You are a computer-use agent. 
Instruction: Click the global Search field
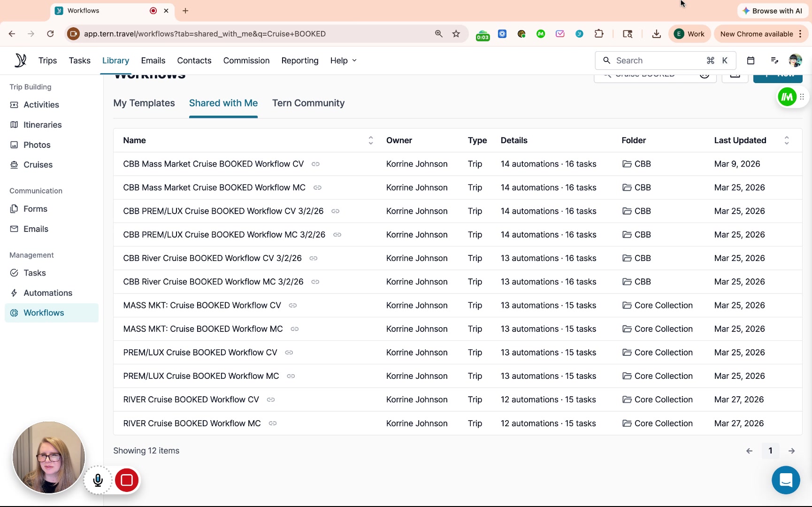point(657,61)
